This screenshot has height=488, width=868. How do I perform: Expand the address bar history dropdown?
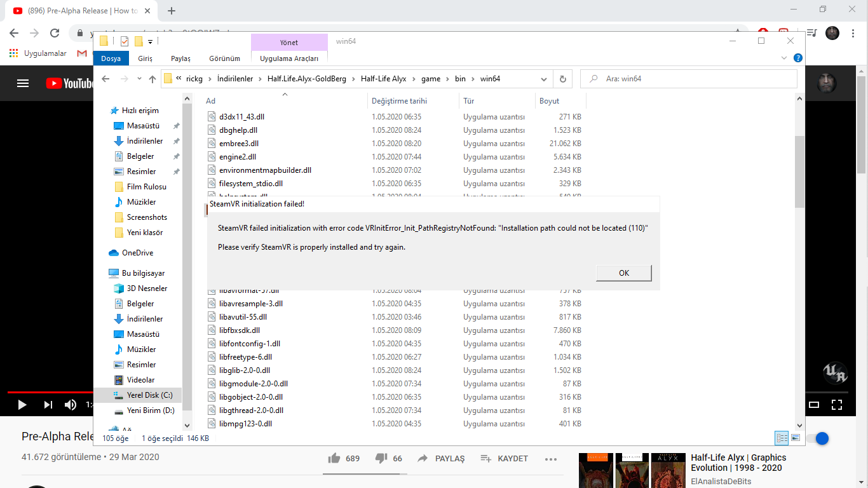click(x=544, y=79)
